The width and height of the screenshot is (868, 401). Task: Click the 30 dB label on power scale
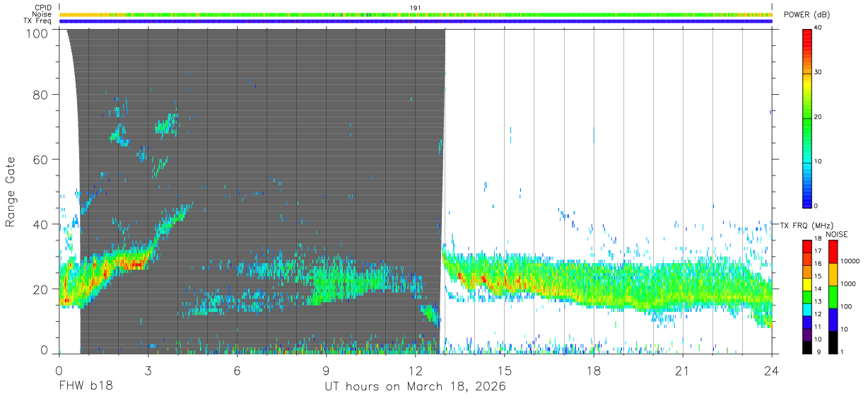pos(818,73)
